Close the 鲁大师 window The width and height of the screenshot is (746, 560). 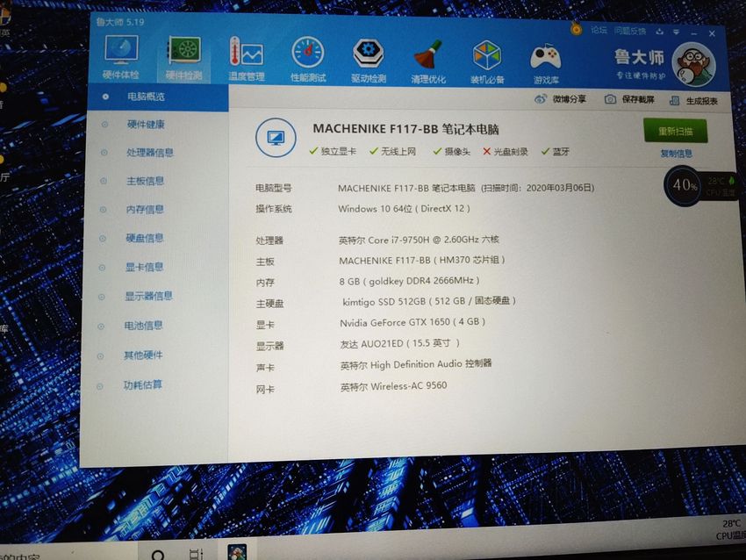tap(712, 33)
